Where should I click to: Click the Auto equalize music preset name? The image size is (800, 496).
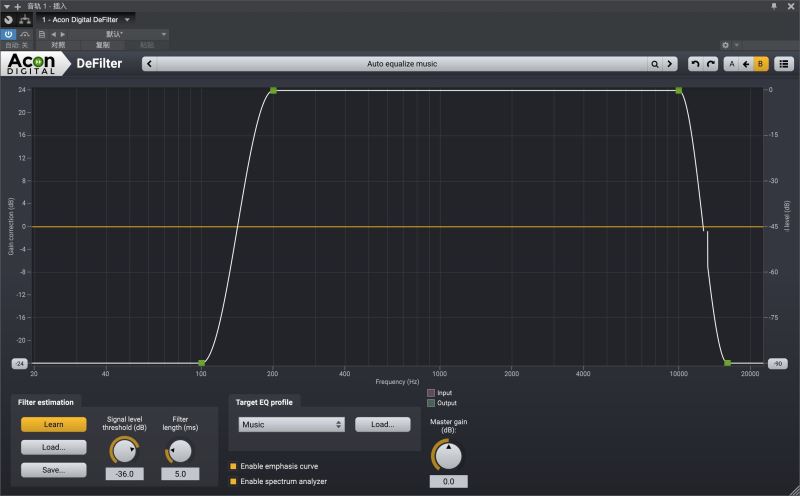[x=402, y=64]
